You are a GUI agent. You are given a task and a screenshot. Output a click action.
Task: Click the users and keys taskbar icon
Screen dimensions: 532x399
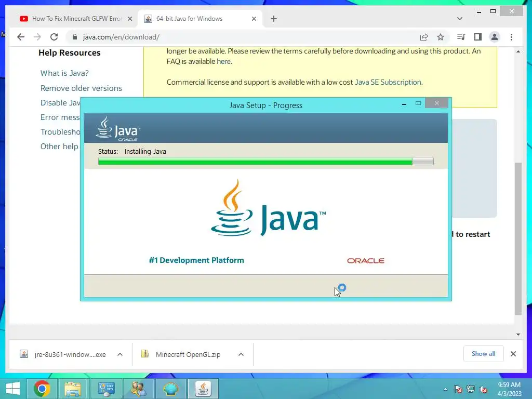click(138, 389)
